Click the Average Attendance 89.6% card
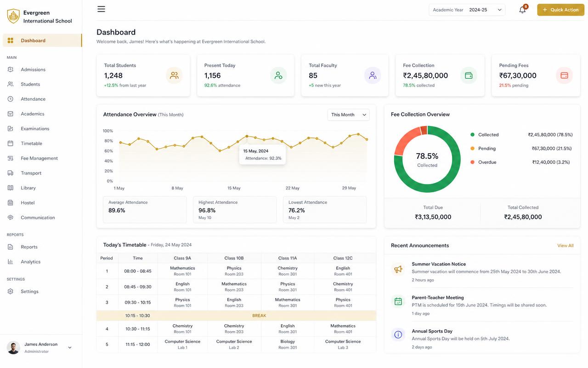588x368 pixels. click(x=145, y=210)
